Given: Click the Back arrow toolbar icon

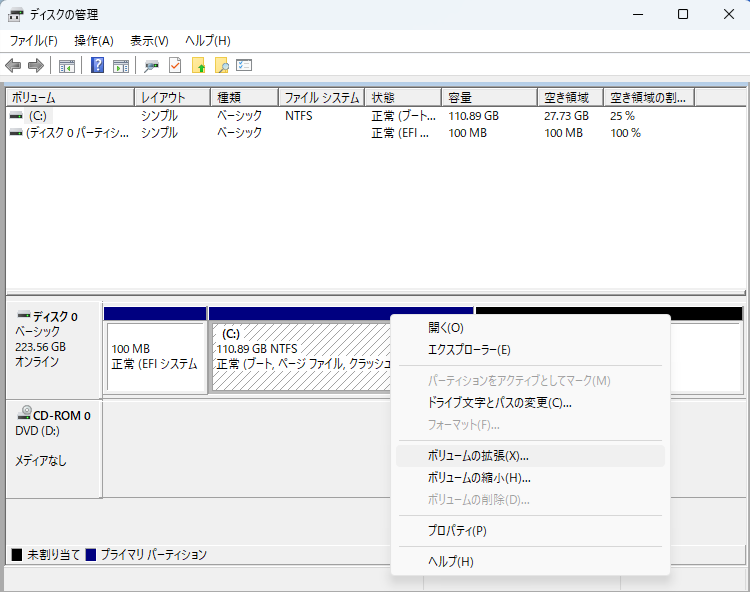Looking at the screenshot, I should 13,65.
